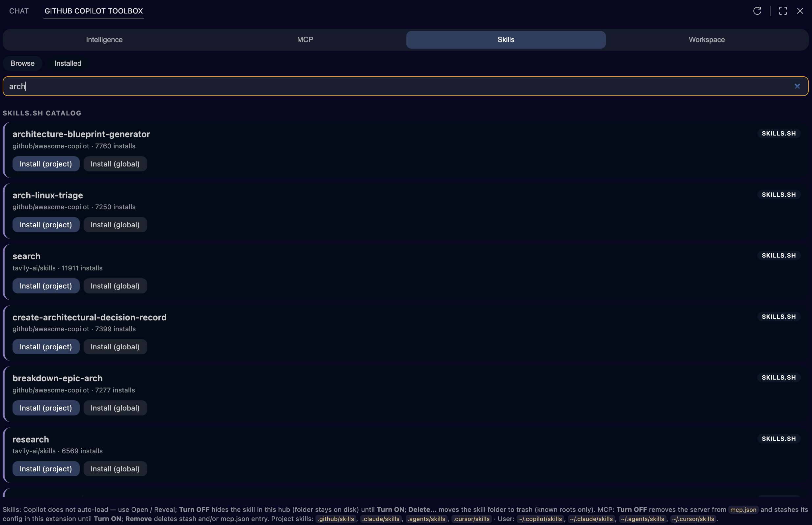Install breakdown-epic-arch to project
Image resolution: width=812 pixels, height=525 pixels.
click(46, 408)
